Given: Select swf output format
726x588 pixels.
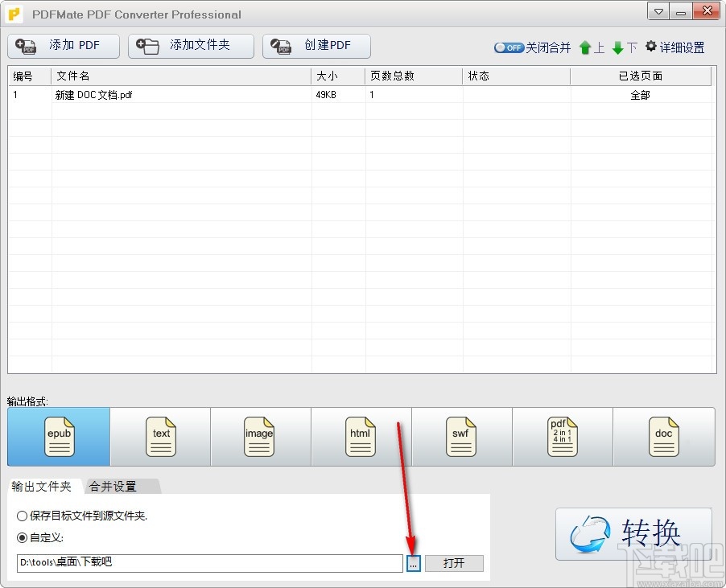Looking at the screenshot, I should [462, 437].
